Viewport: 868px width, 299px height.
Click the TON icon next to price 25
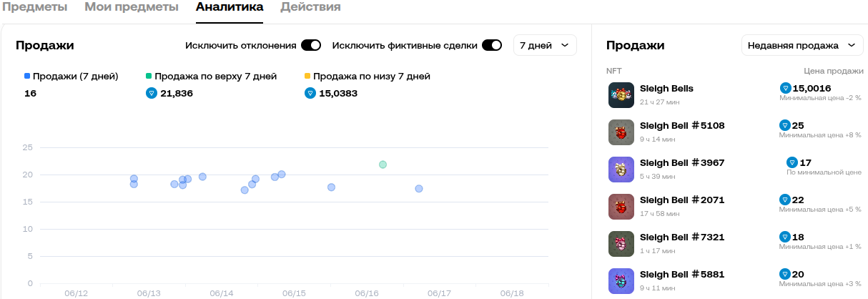[784, 125]
